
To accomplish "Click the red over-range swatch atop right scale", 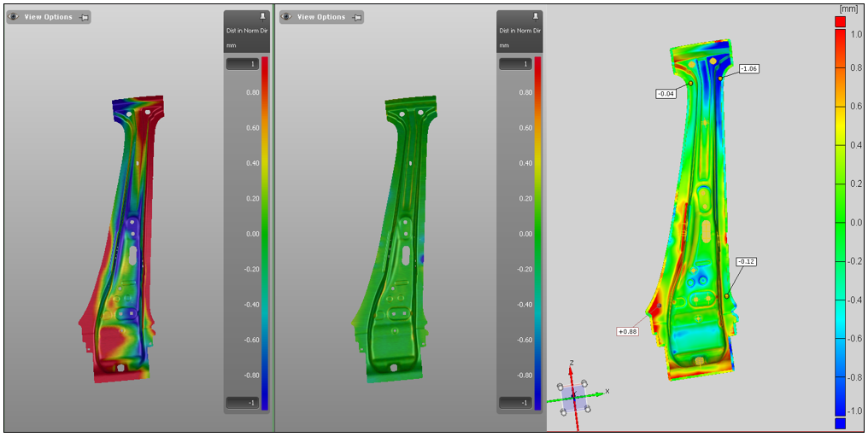I will (840, 21).
